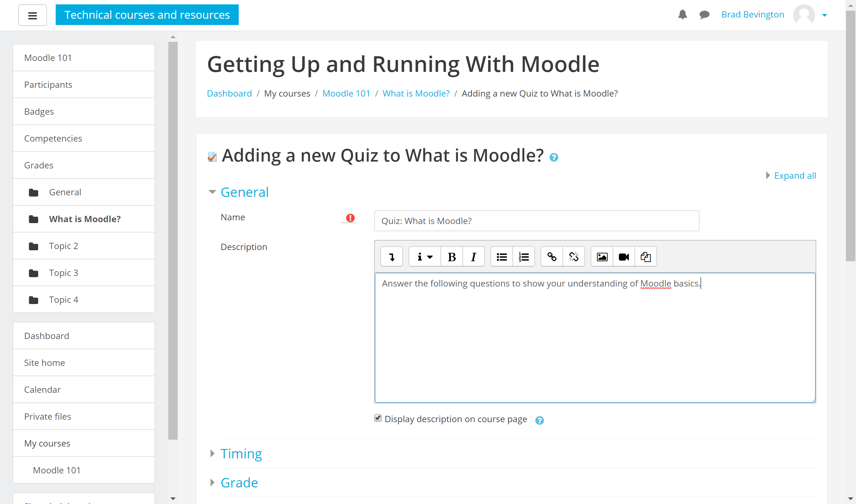The height and width of the screenshot is (504, 856).
Task: Open Topic 3 in the sidebar
Action: (63, 273)
